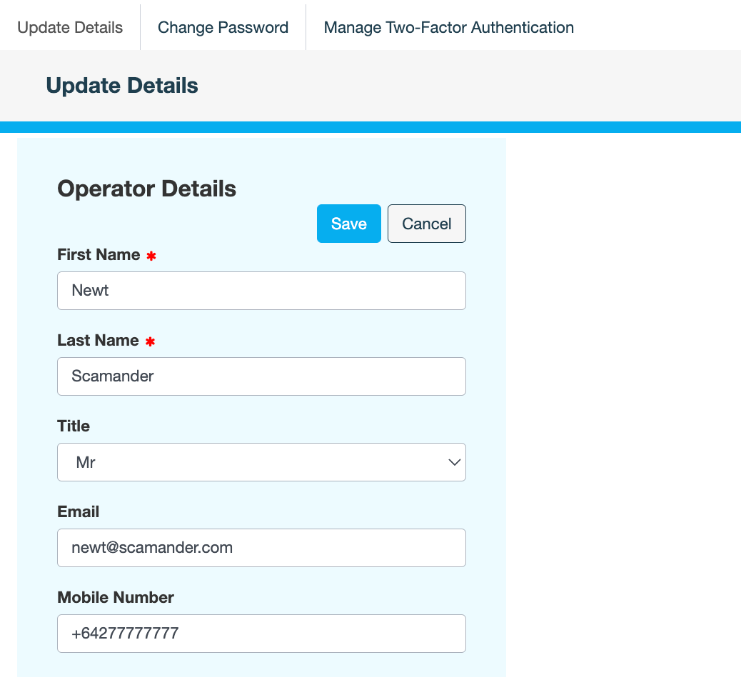741x700 pixels.
Task: Click the Email field with newt@scamander.com
Action: coord(261,548)
